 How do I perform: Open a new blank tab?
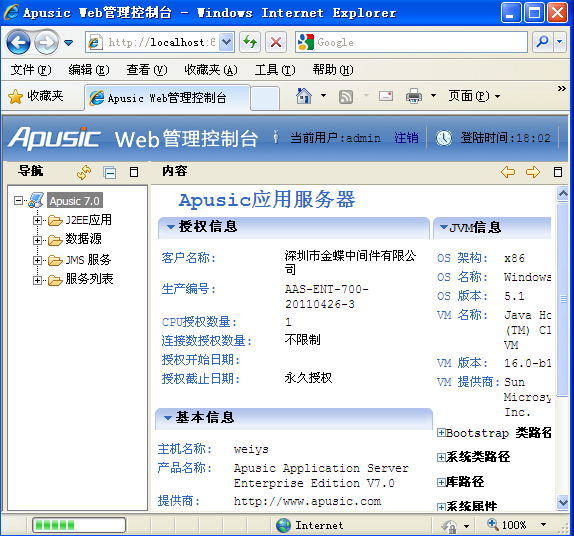click(x=265, y=98)
